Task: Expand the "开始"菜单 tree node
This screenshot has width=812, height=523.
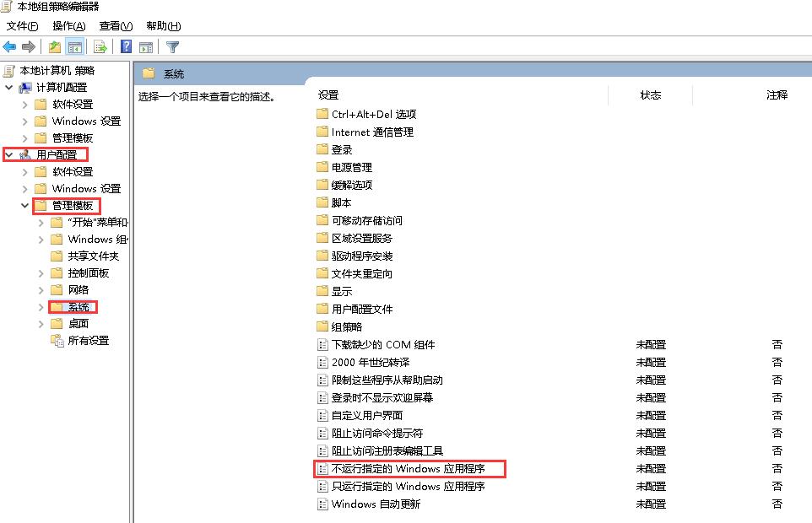Action: click(41, 223)
